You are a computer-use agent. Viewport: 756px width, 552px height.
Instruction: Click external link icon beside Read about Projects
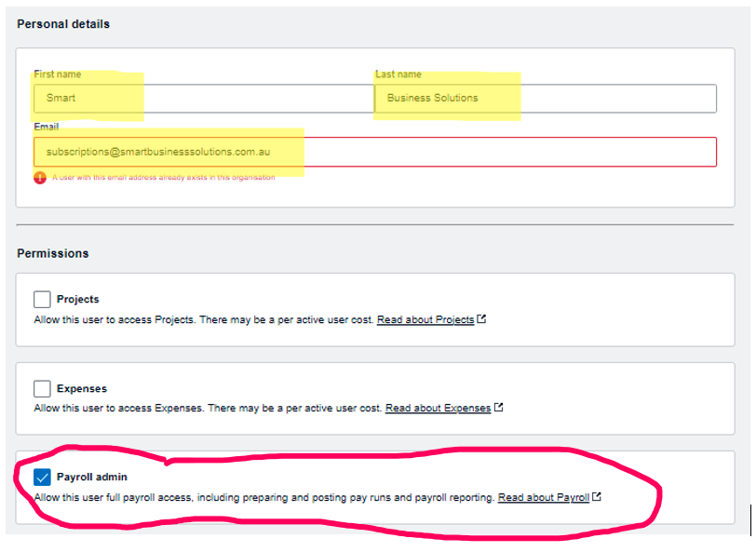click(x=481, y=319)
